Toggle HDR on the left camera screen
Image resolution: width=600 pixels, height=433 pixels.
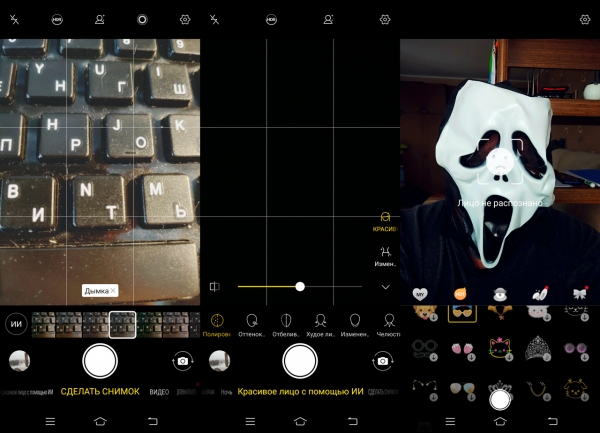[57, 20]
